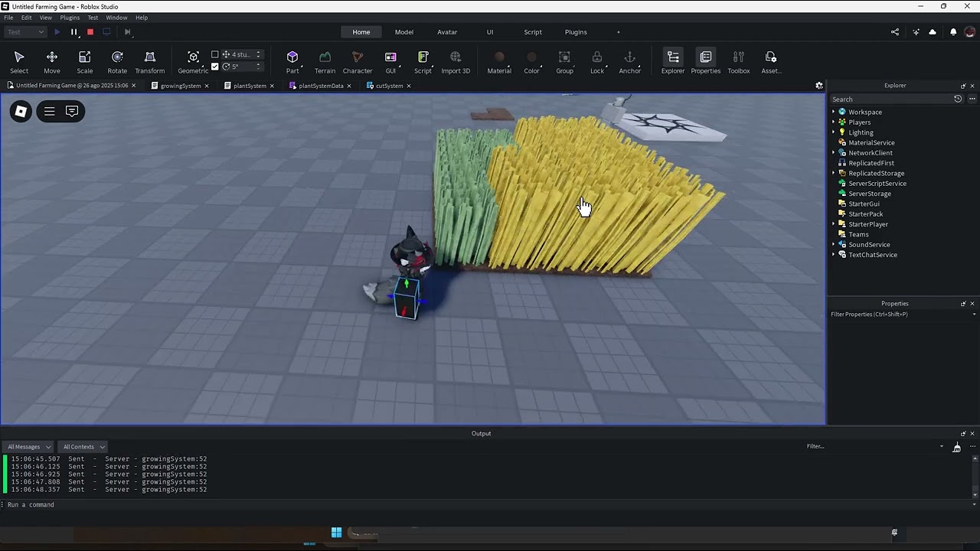The image size is (980, 551).
Task: Click the Windows Start button
Action: 336,533
